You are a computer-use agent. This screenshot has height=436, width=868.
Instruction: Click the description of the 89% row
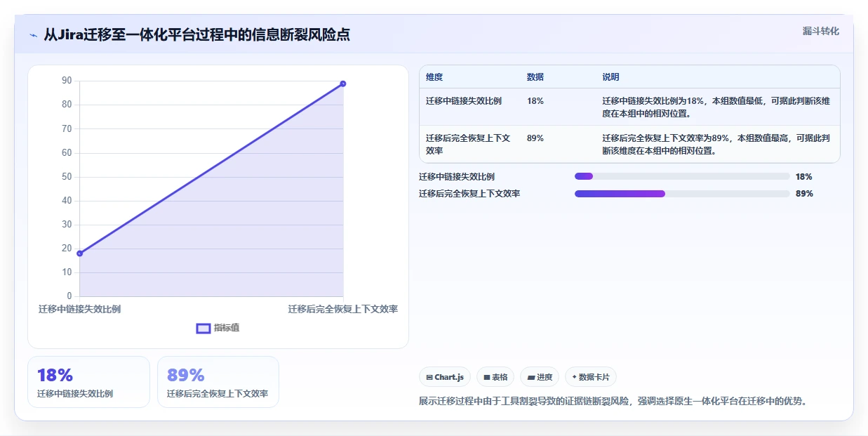coord(716,144)
